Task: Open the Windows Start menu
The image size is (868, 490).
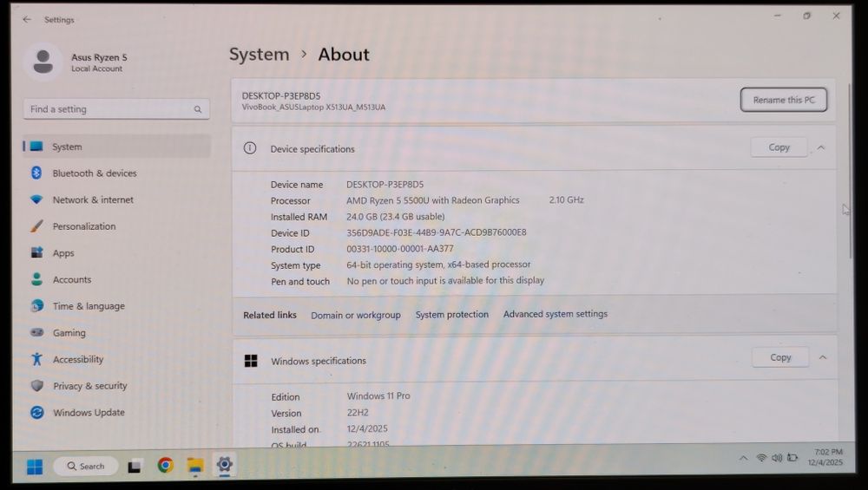Action: pos(35,467)
